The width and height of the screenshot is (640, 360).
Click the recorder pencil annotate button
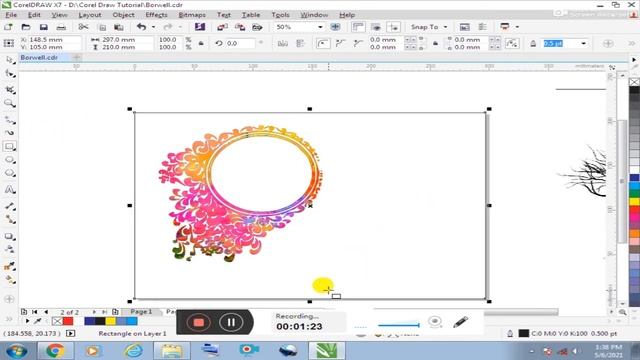click(x=460, y=322)
